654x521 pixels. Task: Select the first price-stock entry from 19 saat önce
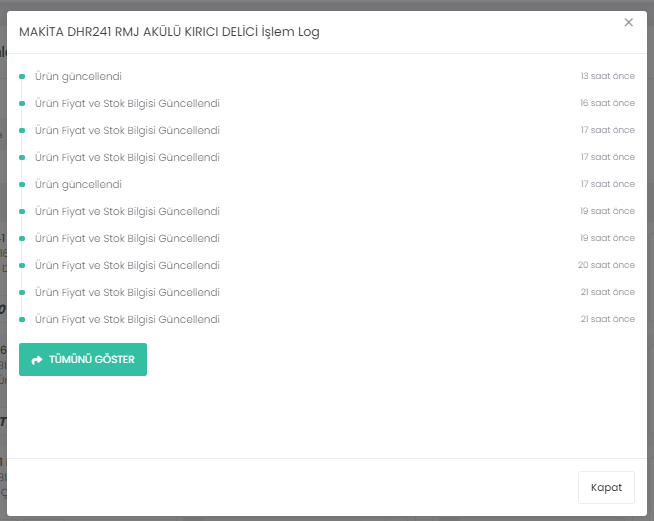[x=127, y=211]
